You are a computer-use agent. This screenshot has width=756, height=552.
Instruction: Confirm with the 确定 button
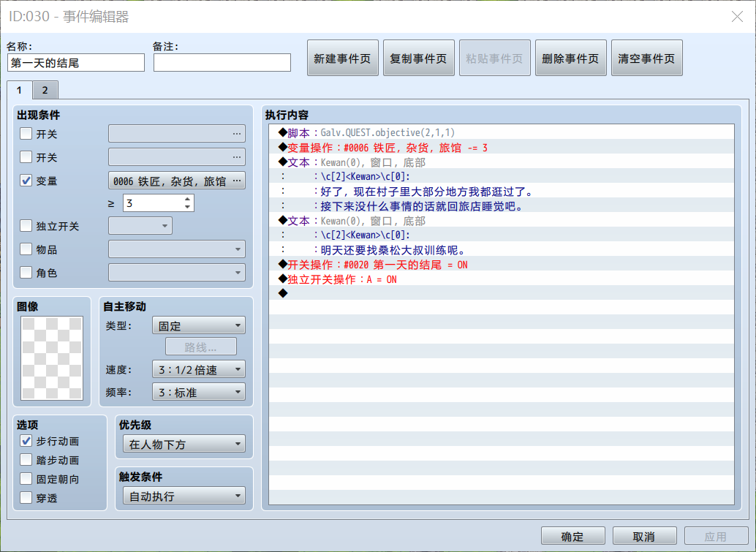click(x=572, y=536)
